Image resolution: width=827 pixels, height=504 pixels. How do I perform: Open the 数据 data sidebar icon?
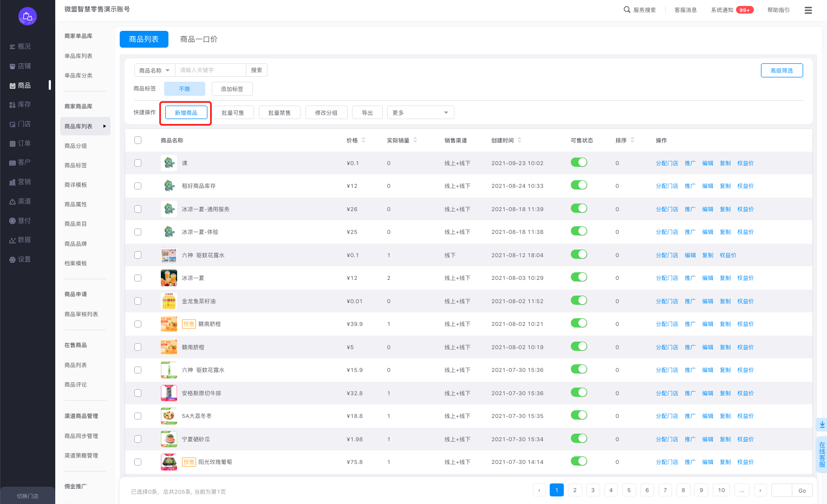pos(12,240)
